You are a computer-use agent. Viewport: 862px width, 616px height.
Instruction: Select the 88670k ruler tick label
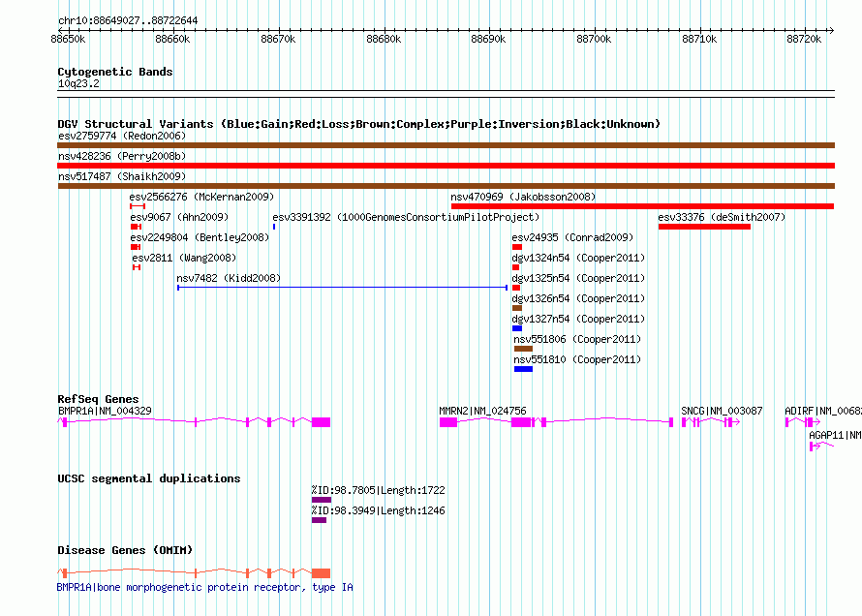pyautogui.click(x=278, y=39)
